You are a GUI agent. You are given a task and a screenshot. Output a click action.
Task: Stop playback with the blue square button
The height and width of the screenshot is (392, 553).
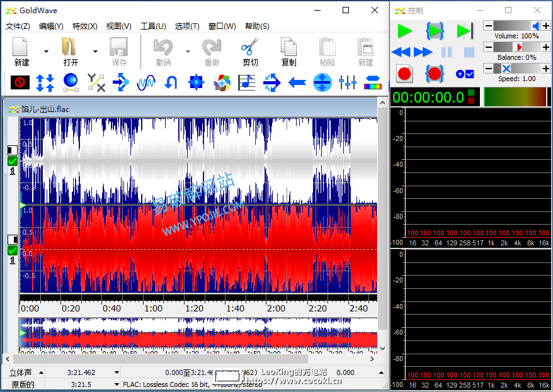click(469, 52)
